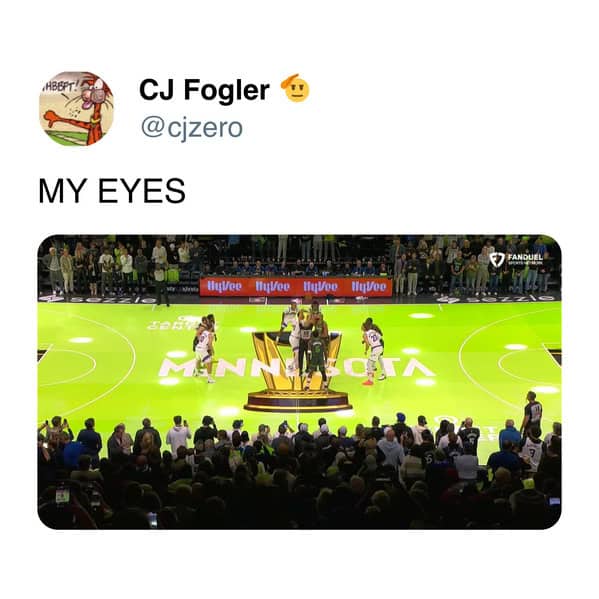The height and width of the screenshot is (599, 599).
Task: Open the CJ Fogler display name
Action: pyautogui.click(x=204, y=90)
